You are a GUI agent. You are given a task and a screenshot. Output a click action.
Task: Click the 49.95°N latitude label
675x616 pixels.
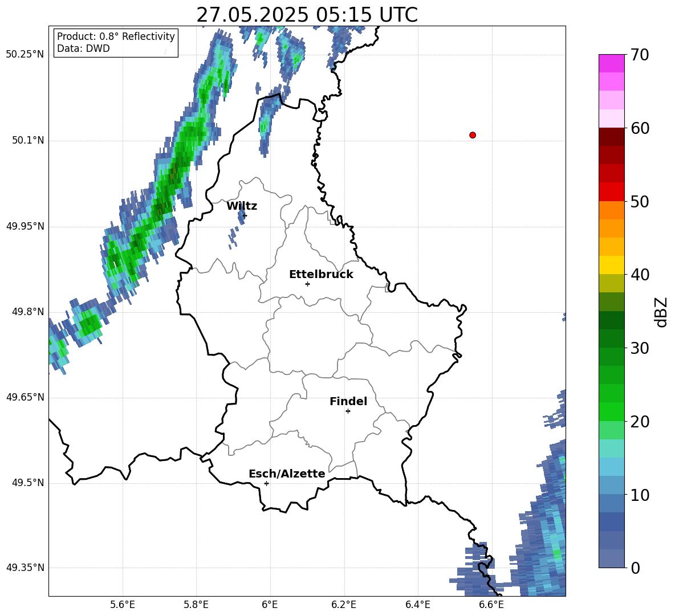coord(25,226)
